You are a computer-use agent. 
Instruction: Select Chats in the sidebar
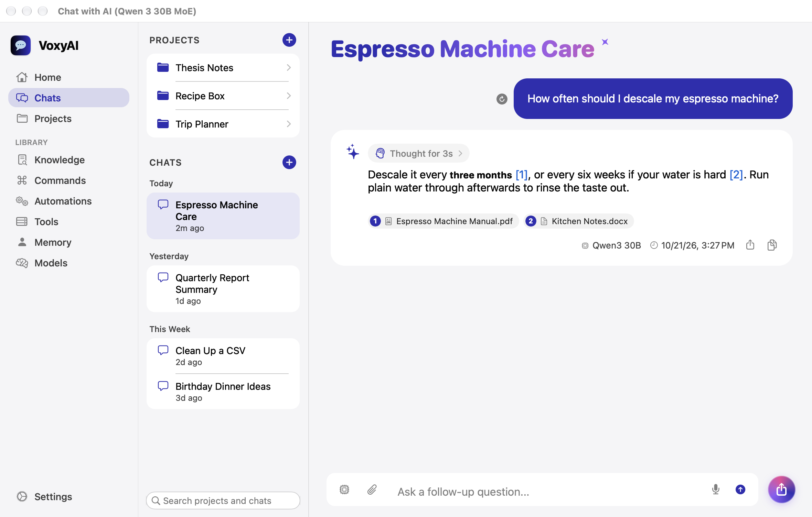[x=69, y=98]
